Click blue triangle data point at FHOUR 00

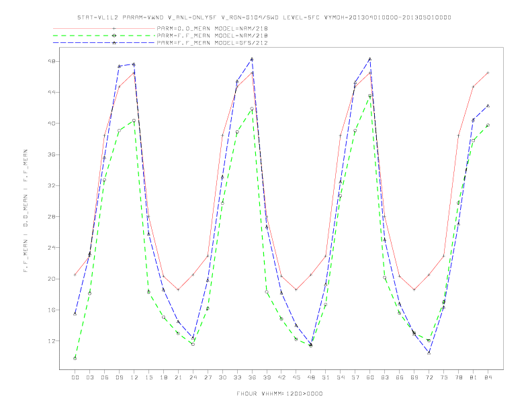pos(75,314)
